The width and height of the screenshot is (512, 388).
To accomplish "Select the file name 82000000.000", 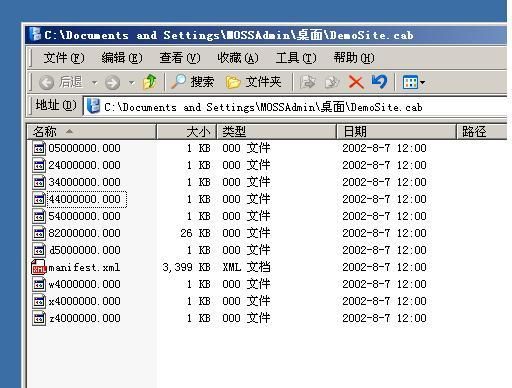I will click(x=85, y=233).
